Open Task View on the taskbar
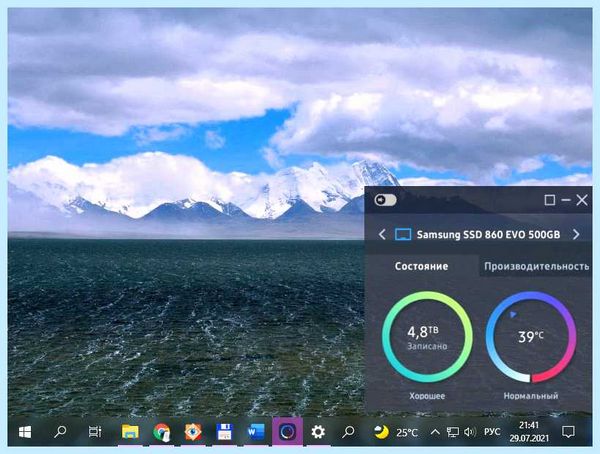 point(95,432)
